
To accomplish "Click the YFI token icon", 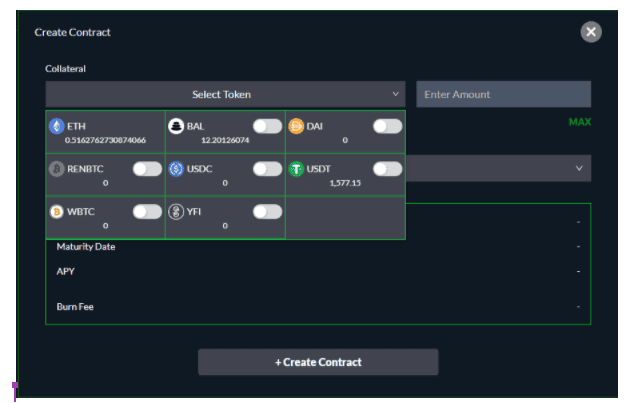I will click(x=176, y=212).
